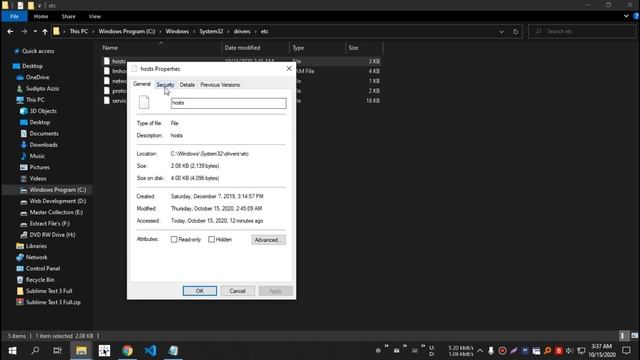Go forward with the Forward arrow
Screen dimensions: 640x360
(x=24, y=31)
